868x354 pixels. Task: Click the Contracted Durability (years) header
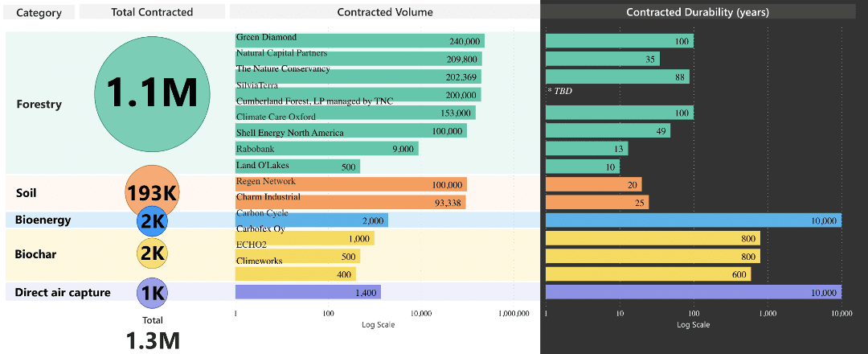(698, 11)
